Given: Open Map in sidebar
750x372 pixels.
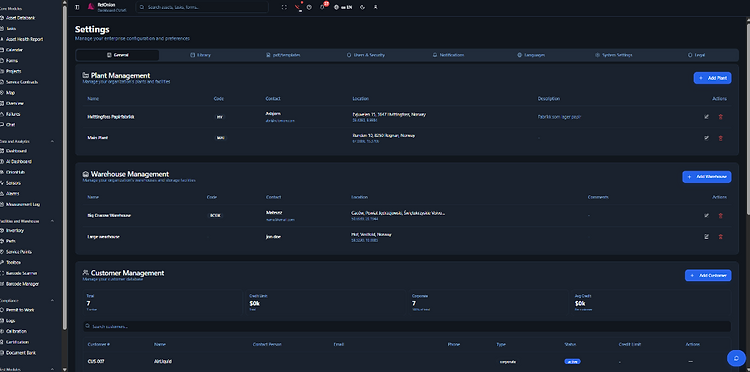Looking at the screenshot, I should pyautogui.click(x=10, y=93).
